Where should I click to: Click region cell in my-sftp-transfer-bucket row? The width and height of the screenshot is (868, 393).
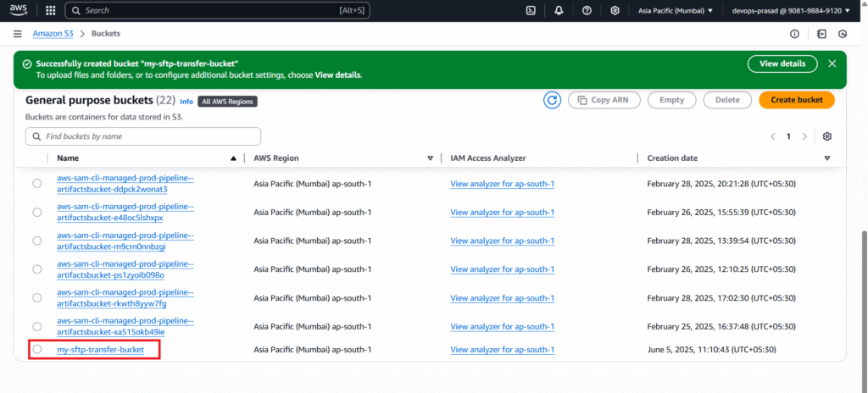pos(312,350)
